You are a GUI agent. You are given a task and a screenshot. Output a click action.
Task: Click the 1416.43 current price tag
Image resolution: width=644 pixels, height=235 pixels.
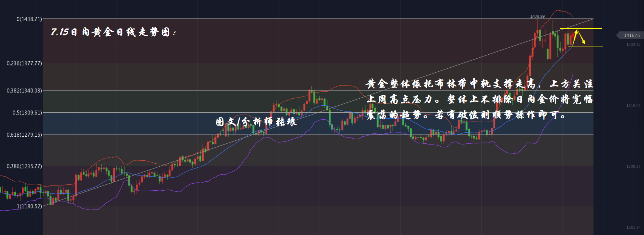coord(631,35)
